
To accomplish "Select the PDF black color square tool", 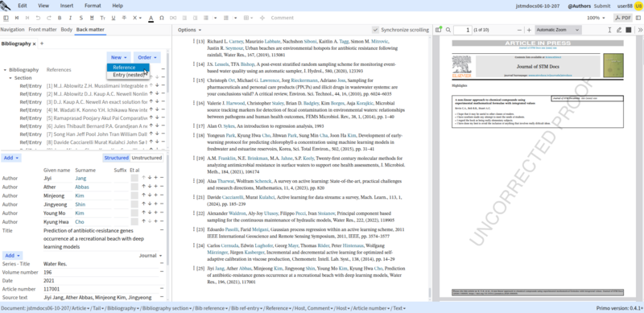I will click(629, 30).
